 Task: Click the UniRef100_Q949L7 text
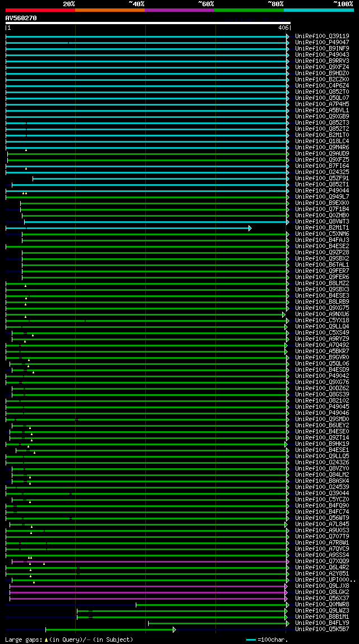[322, 197]
